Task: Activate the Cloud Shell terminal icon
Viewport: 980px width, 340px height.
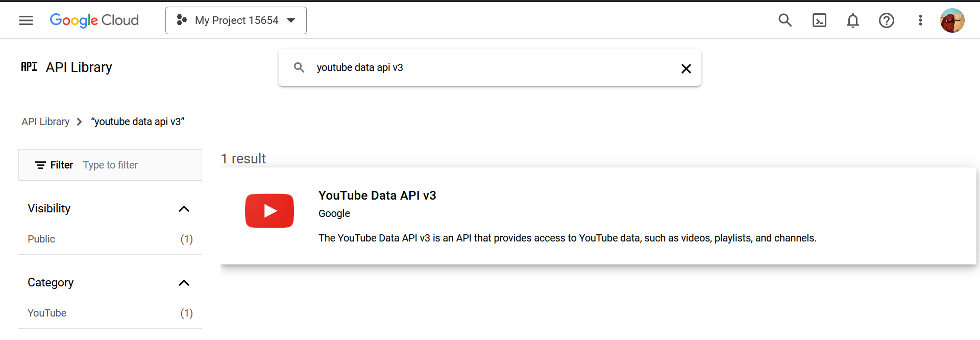Action: click(819, 20)
